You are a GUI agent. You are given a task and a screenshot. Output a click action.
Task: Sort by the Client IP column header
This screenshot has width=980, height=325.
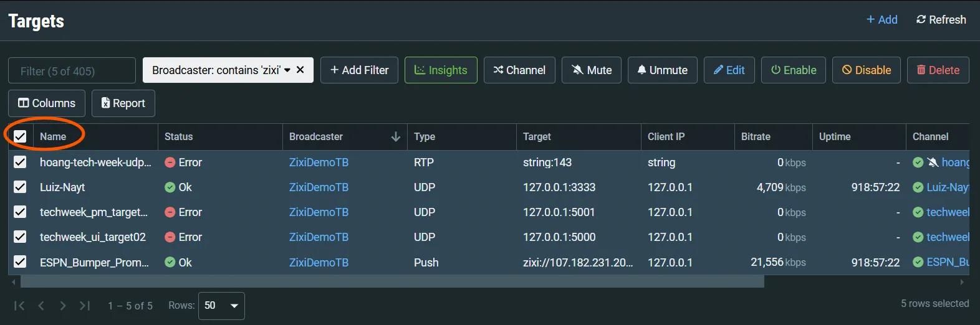point(666,137)
